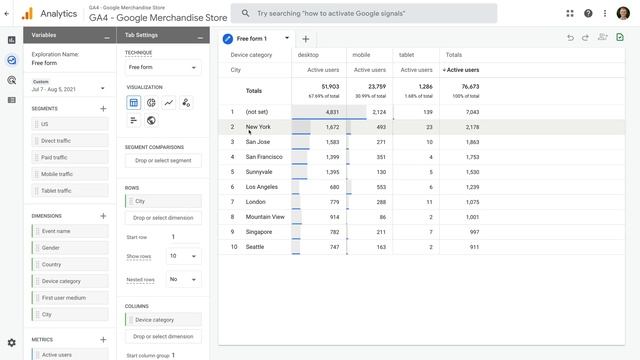The height and width of the screenshot is (360, 640).
Task: Open Admin settings gear
Action: 11,343
